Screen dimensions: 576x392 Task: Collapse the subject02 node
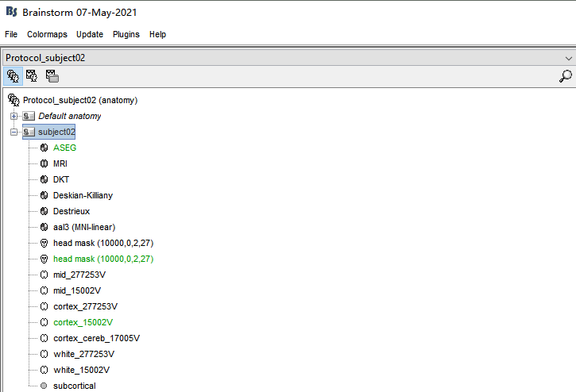pos(14,132)
